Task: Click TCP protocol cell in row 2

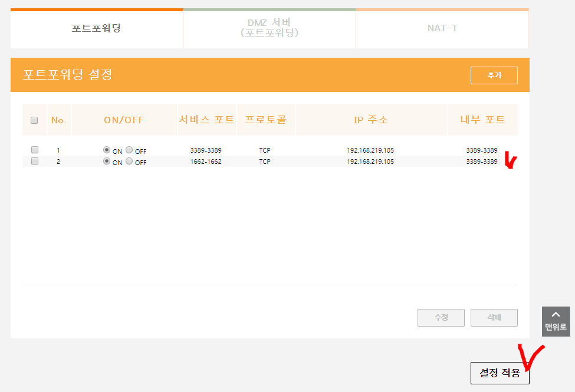Action: 265,162
